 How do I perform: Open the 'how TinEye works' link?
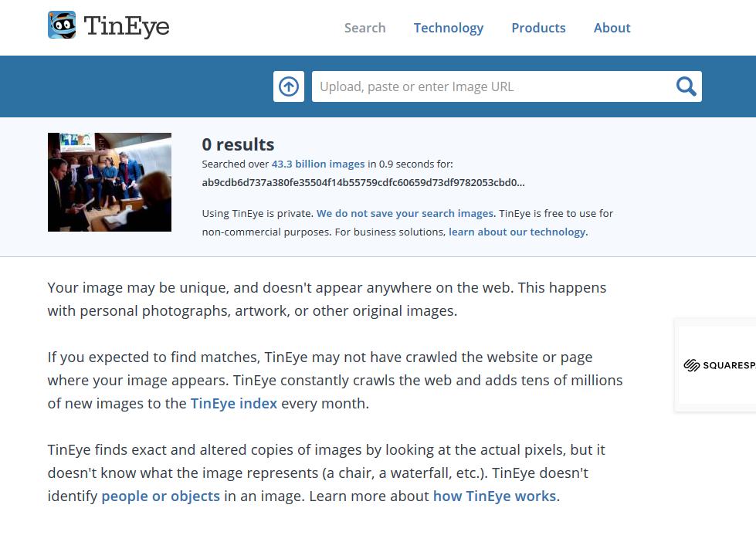(495, 496)
